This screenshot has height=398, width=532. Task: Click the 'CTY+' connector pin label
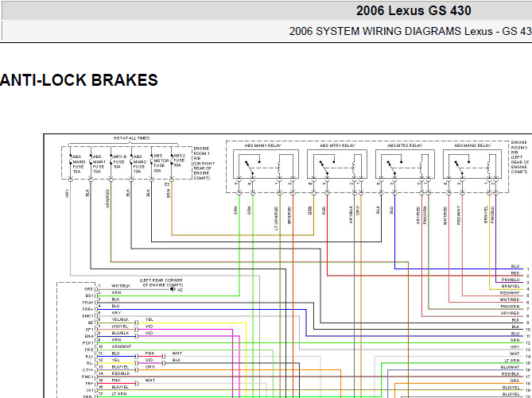(x=87, y=370)
